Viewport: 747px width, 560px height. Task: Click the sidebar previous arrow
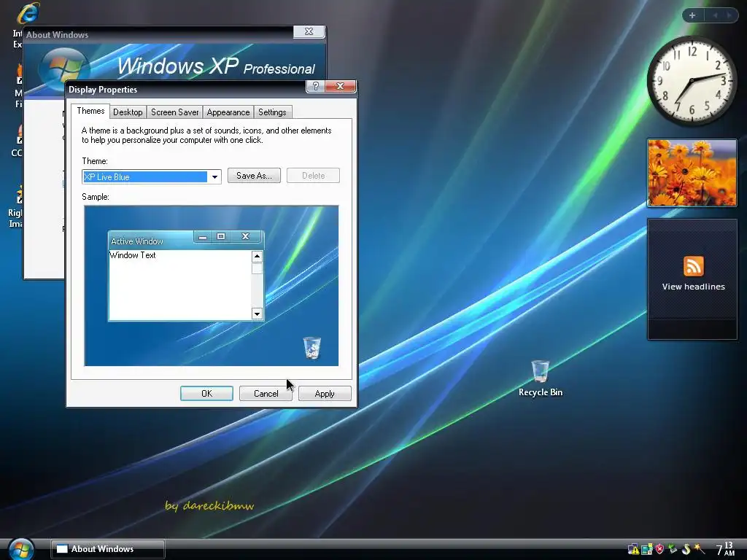pyautogui.click(x=715, y=15)
